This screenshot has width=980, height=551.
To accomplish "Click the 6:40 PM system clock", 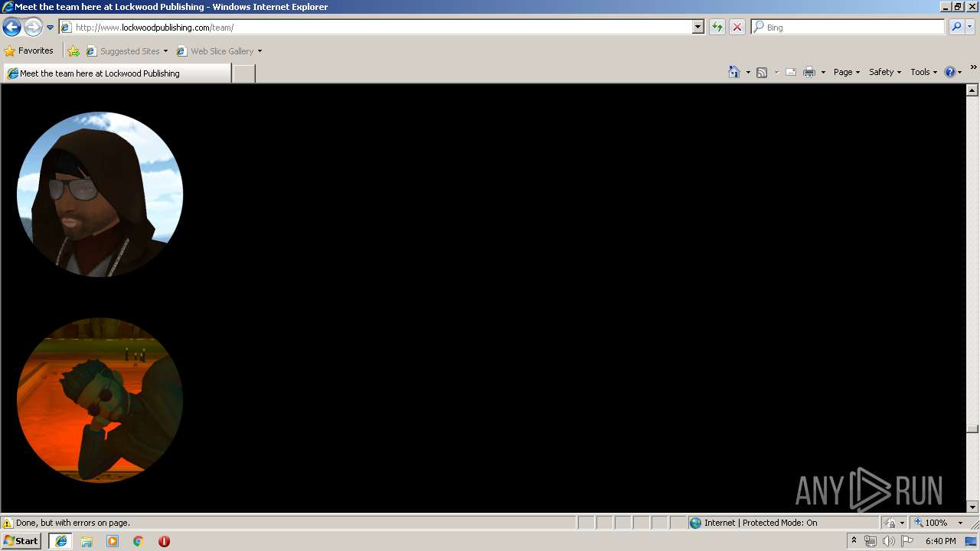I will pyautogui.click(x=940, y=541).
